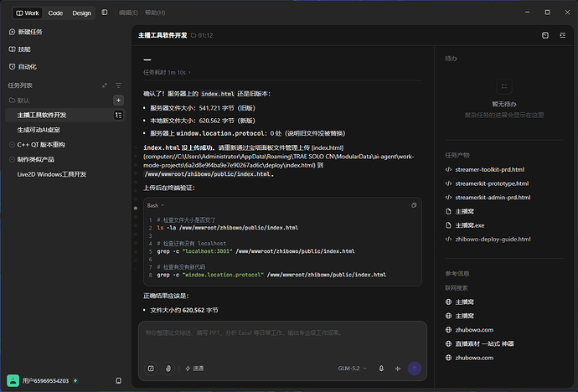The width and height of the screenshot is (578, 392).
Task: Click the code icon beside streamer-toolkit-prd.html
Action: click(x=448, y=169)
